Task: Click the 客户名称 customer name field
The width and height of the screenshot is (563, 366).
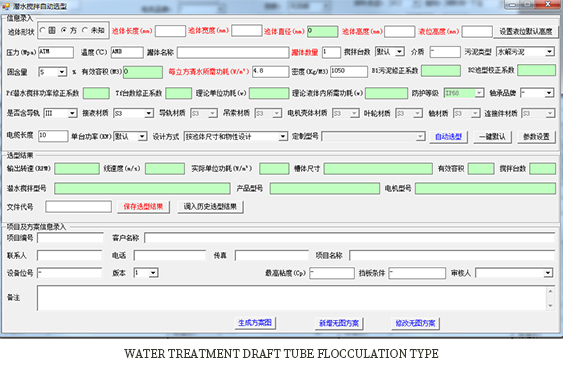Action: point(350,238)
